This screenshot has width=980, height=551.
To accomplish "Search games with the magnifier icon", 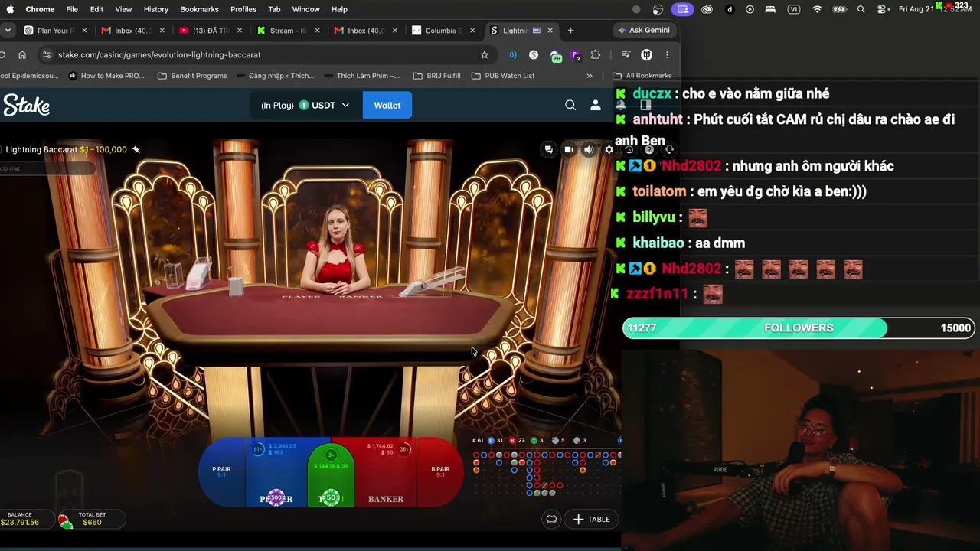I will [x=570, y=105].
